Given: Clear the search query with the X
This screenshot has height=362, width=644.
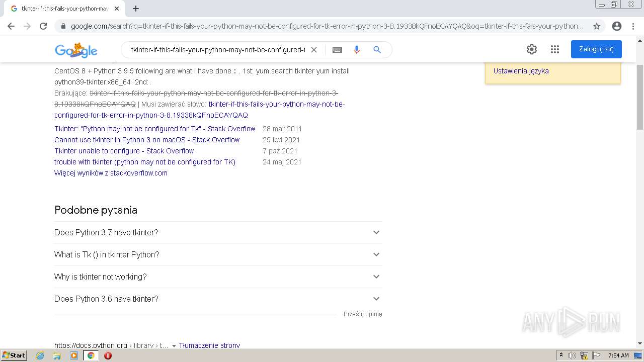Looking at the screenshot, I should point(314,50).
